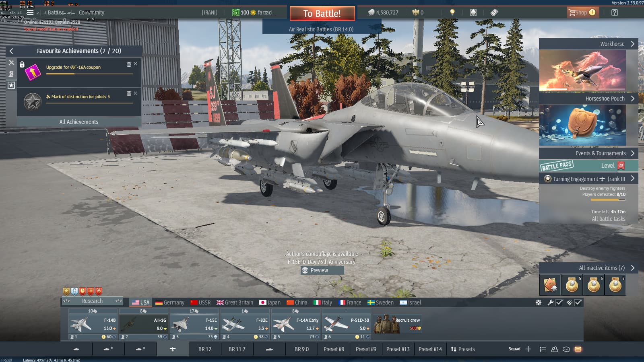Open the messages inbox envelope icon
This screenshot has width=644, height=362.
[578, 349]
